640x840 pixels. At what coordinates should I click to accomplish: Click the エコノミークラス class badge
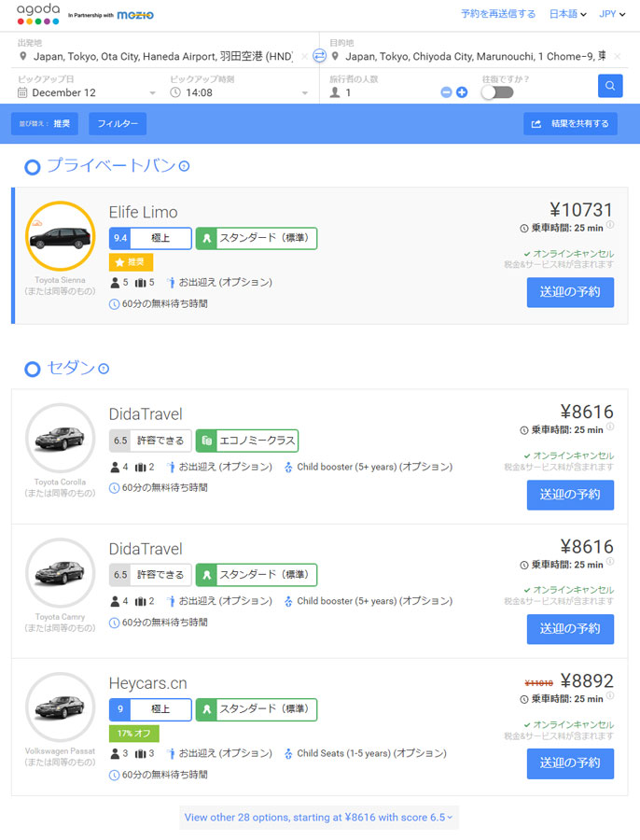pyautogui.click(x=247, y=441)
